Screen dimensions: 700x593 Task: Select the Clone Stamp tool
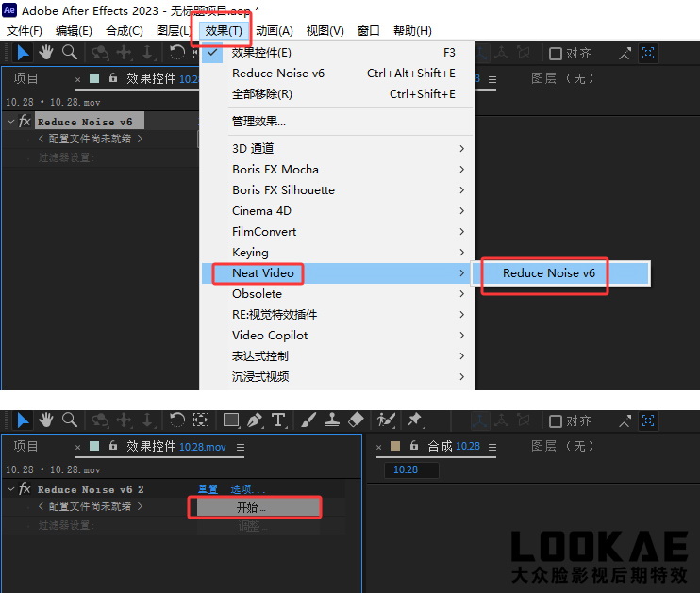pos(332,420)
